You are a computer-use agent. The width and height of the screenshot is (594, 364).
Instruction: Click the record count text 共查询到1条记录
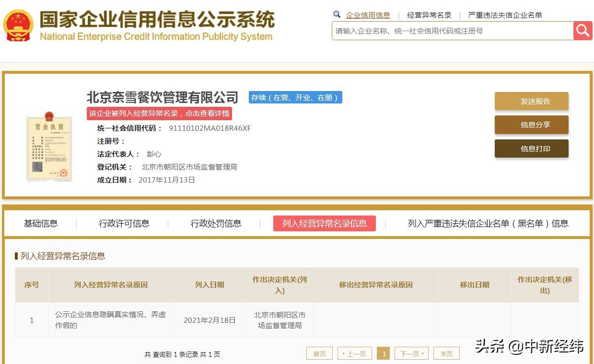(x=182, y=354)
